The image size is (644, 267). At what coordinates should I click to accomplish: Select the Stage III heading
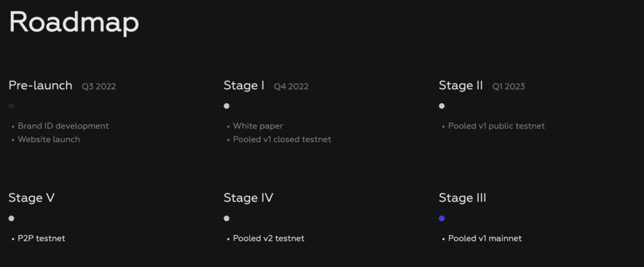[462, 198]
